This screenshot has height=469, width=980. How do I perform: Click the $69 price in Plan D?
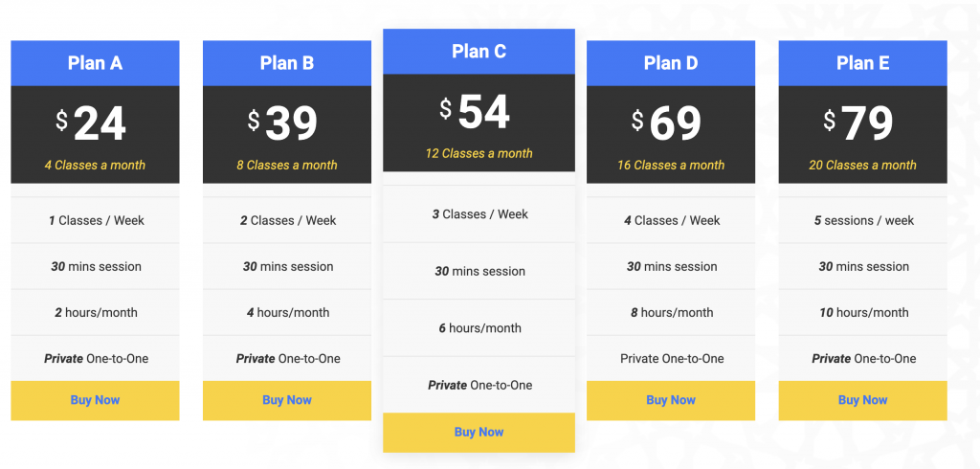(x=666, y=123)
